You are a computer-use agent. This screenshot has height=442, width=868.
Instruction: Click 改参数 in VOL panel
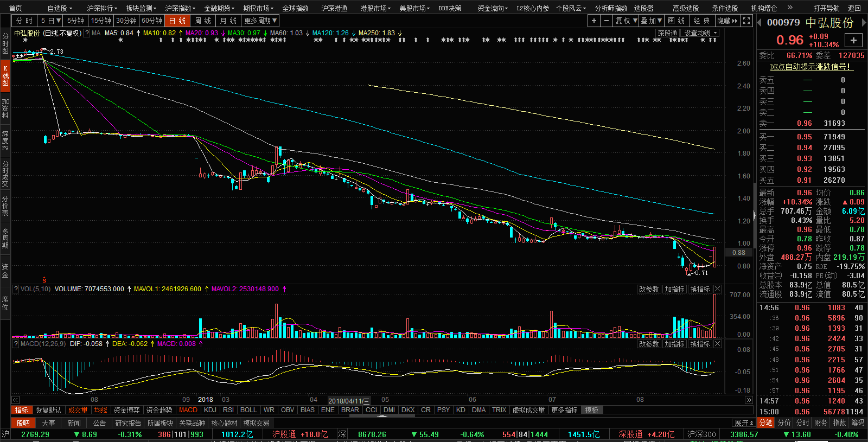point(649,289)
